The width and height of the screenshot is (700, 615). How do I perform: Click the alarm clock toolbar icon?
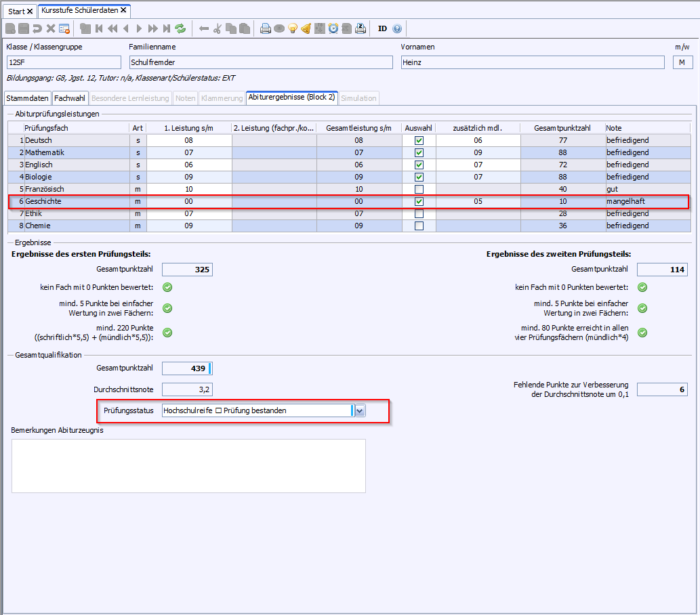333,28
